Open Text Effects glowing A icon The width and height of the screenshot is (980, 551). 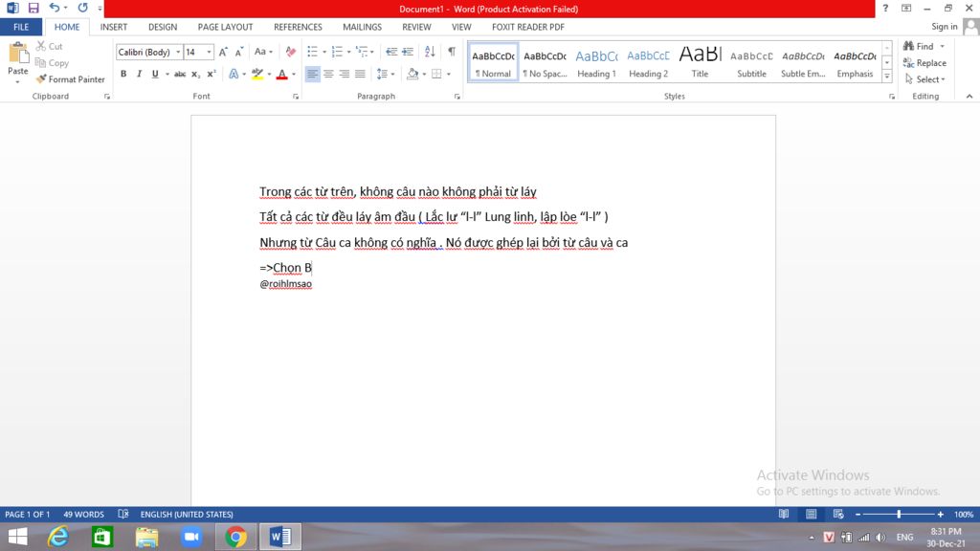click(234, 74)
